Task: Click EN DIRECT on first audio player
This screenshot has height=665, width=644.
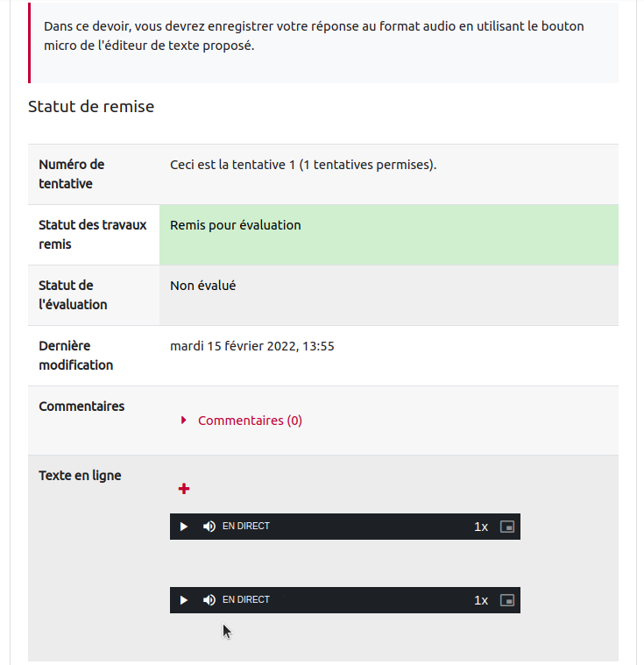Action: point(246,527)
